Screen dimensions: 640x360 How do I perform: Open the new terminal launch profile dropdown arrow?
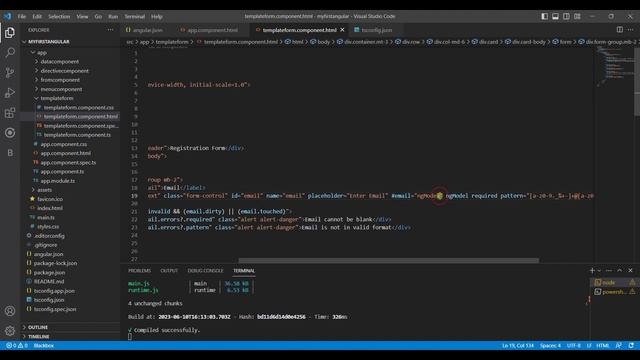click(599, 271)
